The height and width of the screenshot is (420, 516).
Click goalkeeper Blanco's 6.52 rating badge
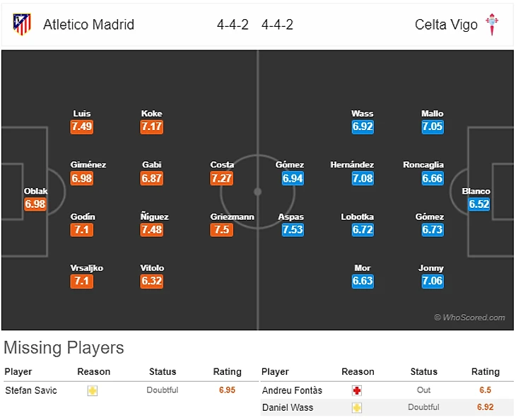479,204
